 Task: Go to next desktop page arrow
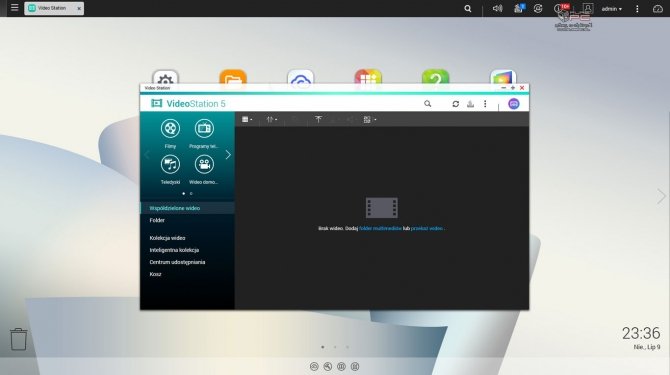pyautogui.click(x=661, y=196)
